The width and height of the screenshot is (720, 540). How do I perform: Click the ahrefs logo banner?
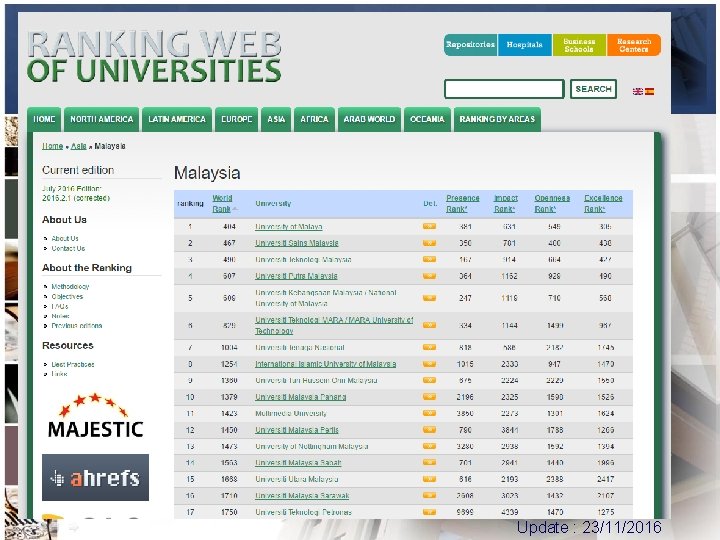[96, 478]
